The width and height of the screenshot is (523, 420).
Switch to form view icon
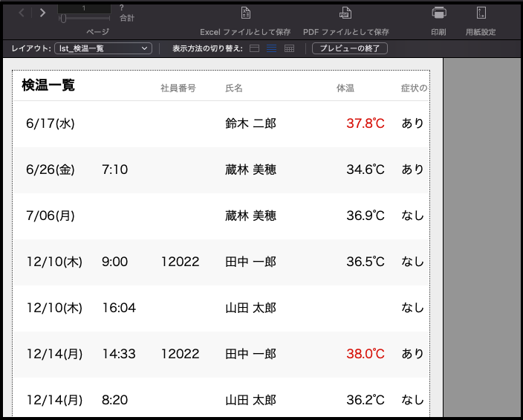click(x=255, y=48)
